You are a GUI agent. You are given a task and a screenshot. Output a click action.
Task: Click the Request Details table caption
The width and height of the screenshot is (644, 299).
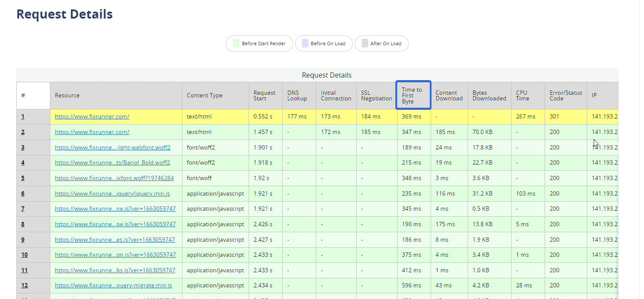(327, 75)
